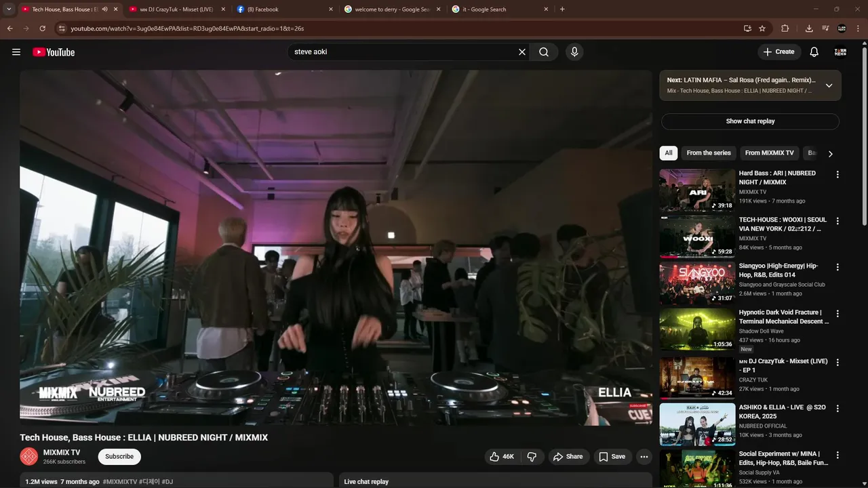
Task: Open options for WOOXI video
Action: (x=837, y=221)
